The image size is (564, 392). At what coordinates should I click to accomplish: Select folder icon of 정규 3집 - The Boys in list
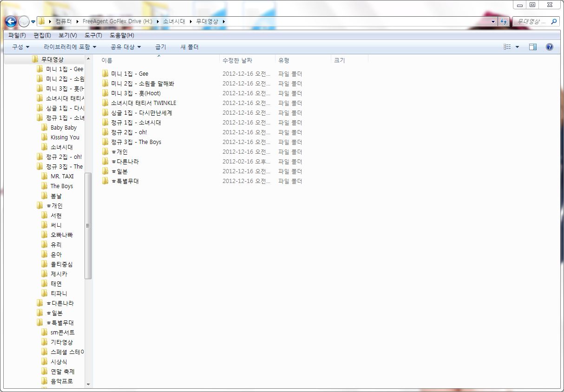tap(105, 142)
